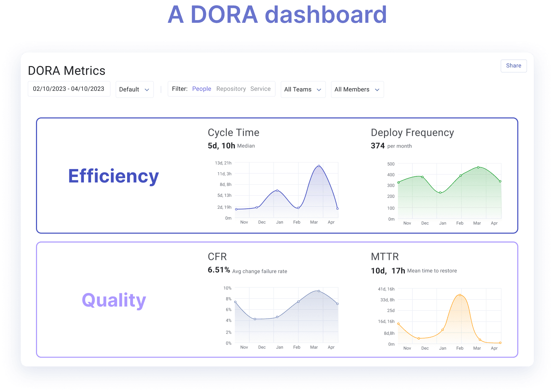Switch filter to Service
The width and height of the screenshot is (553, 392).
pos(260,89)
